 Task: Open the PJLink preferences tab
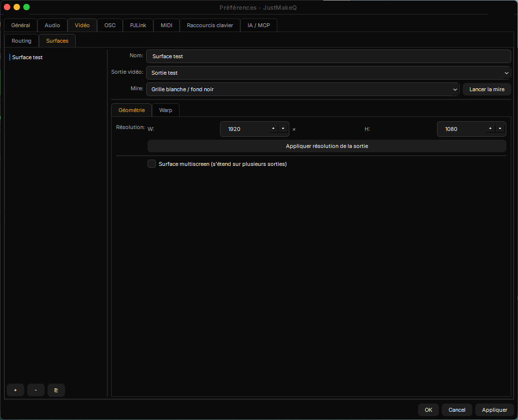point(138,25)
